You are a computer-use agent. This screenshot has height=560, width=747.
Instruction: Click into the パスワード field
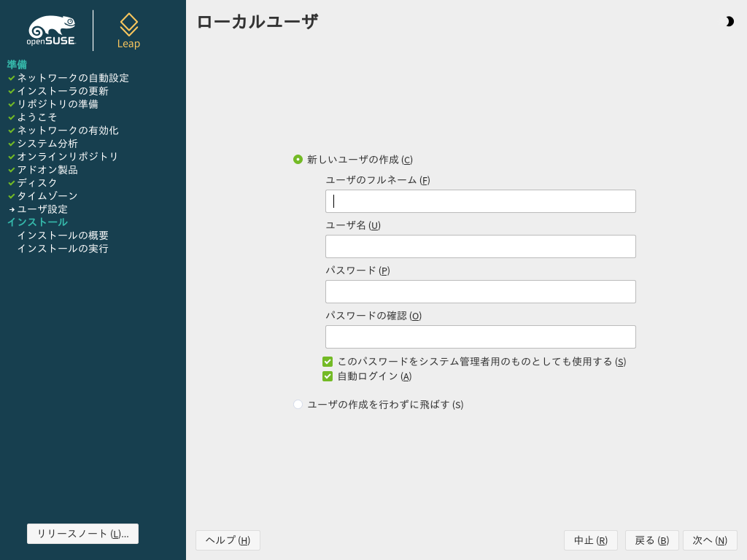(480, 292)
